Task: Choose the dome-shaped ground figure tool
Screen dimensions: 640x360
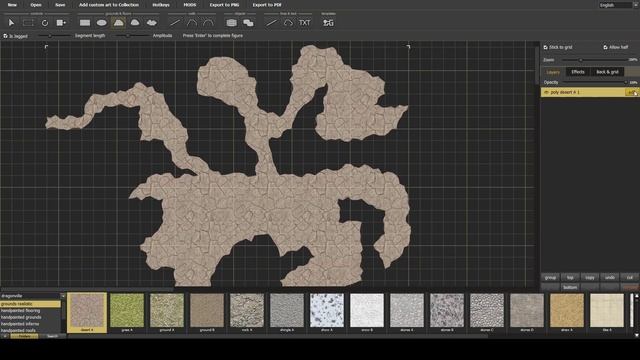Action: pos(135,23)
